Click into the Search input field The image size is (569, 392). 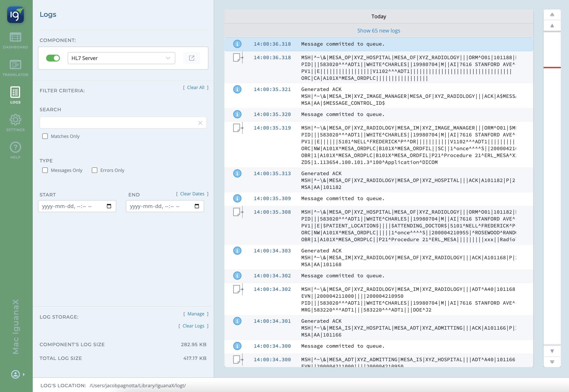(123, 123)
